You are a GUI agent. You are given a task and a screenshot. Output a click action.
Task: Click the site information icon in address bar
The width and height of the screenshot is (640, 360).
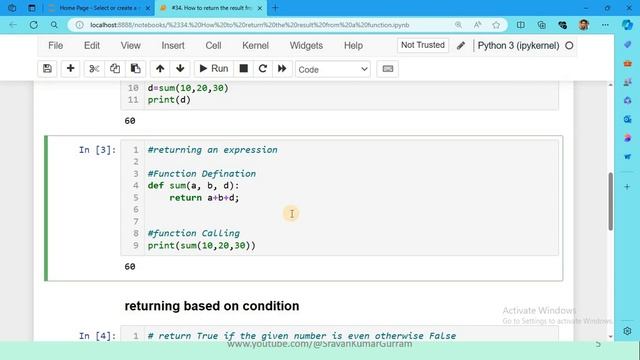(80, 25)
